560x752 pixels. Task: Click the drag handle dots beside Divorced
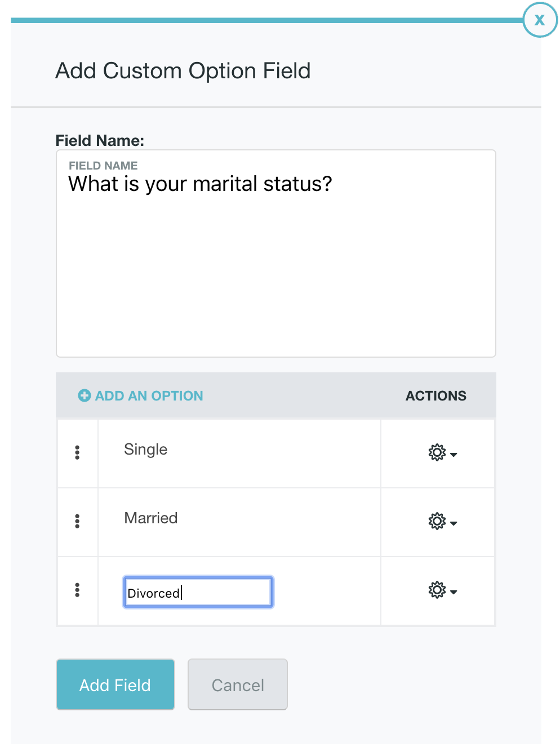[77, 590]
